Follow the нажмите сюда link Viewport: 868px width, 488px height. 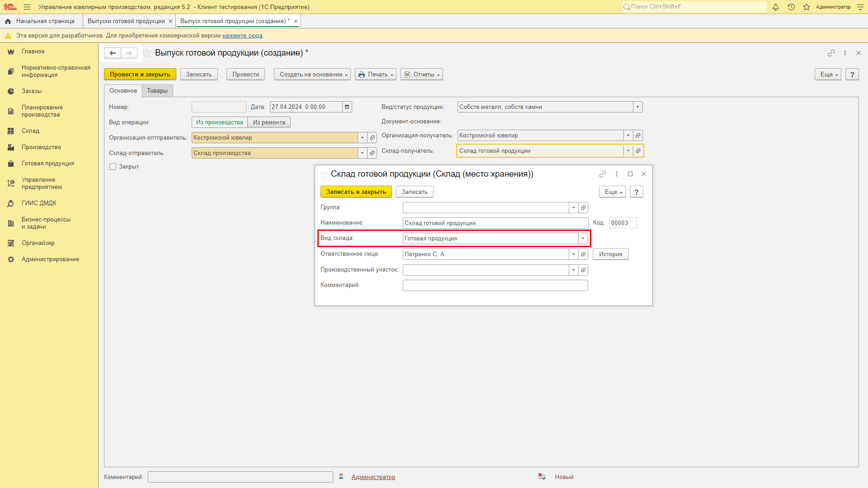242,36
